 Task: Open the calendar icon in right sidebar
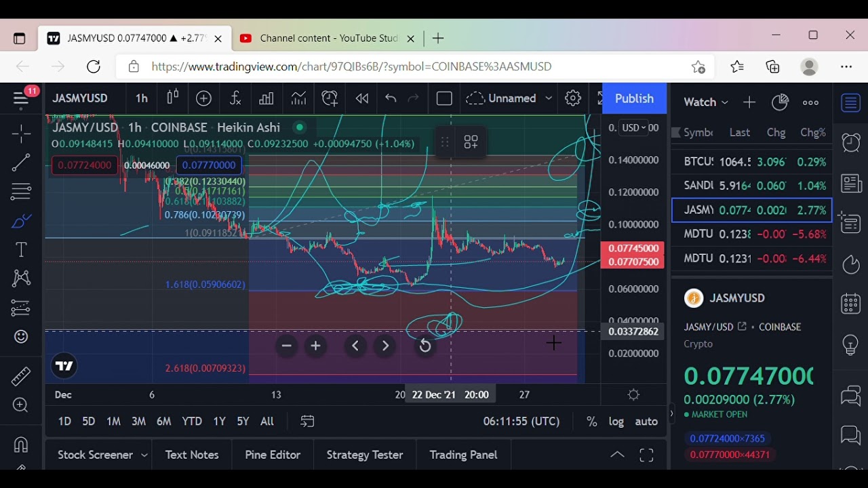point(850,304)
